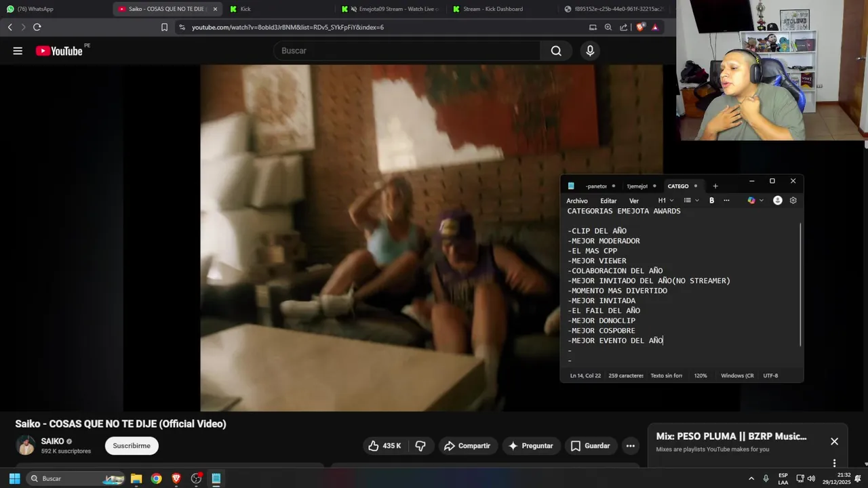The image size is (868, 488).
Task: Focus the YouTube Buscar search field
Action: click(407, 51)
